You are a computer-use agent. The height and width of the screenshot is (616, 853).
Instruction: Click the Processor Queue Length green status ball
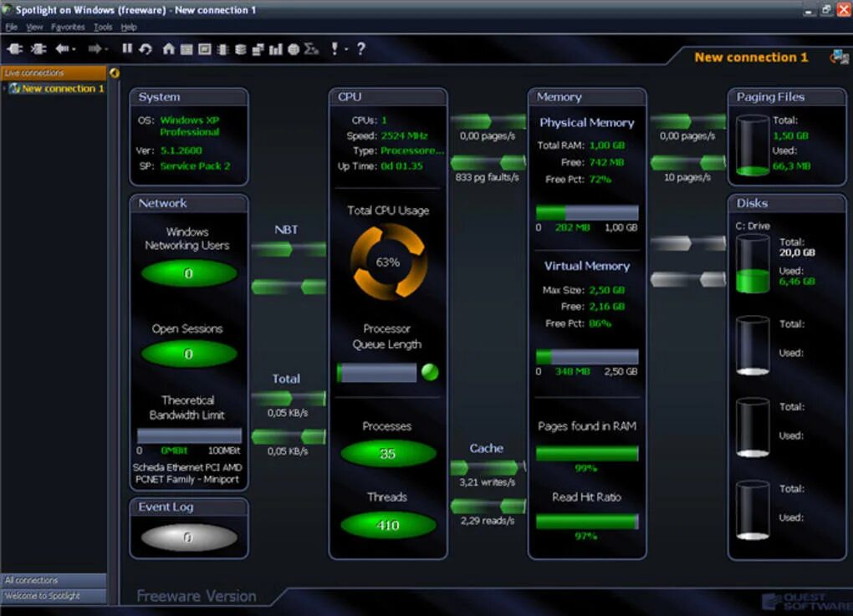pos(430,372)
